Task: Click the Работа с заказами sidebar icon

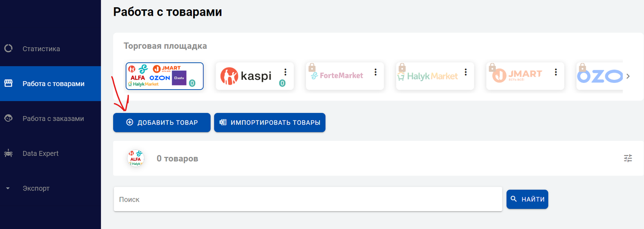Action: point(8,119)
